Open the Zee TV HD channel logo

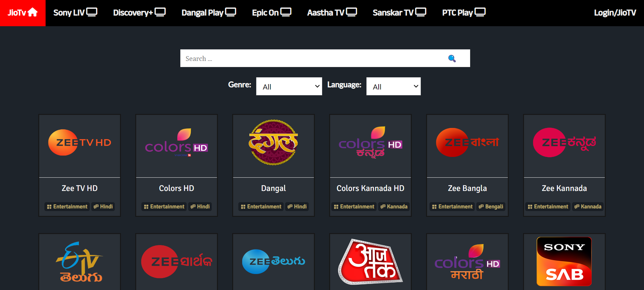click(x=80, y=142)
